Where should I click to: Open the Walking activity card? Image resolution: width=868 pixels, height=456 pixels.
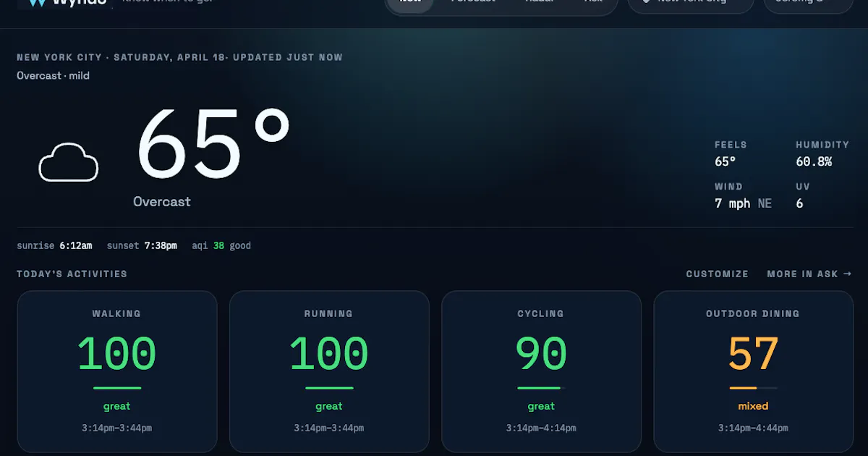click(x=117, y=372)
